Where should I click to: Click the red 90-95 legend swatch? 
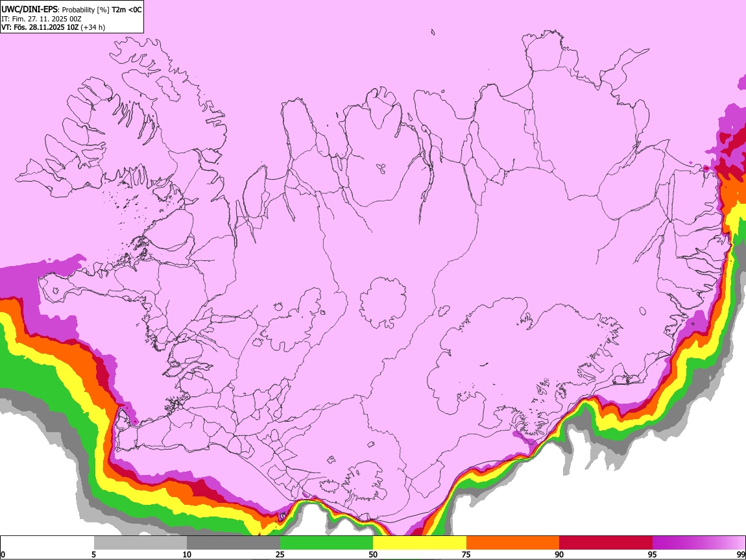pyautogui.click(x=606, y=543)
